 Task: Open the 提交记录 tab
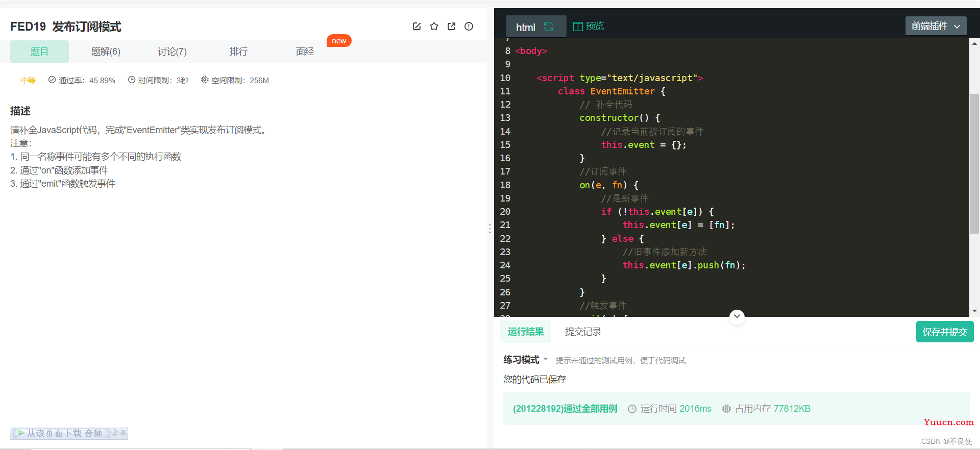[583, 332]
